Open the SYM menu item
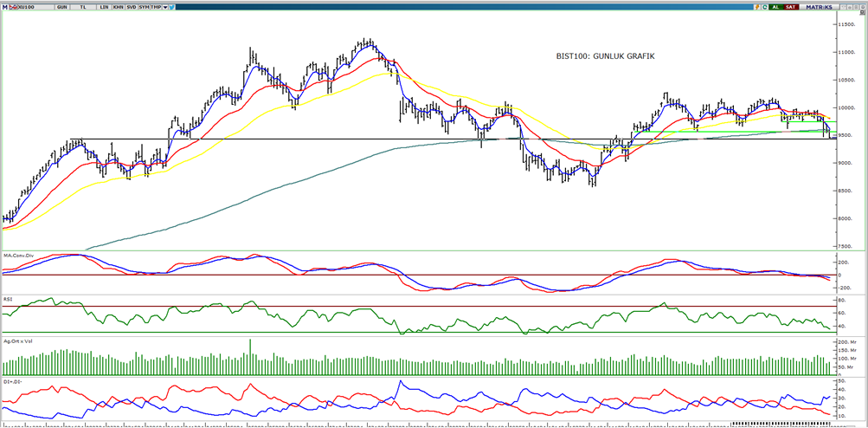The width and height of the screenshot is (868, 428). [x=144, y=7]
